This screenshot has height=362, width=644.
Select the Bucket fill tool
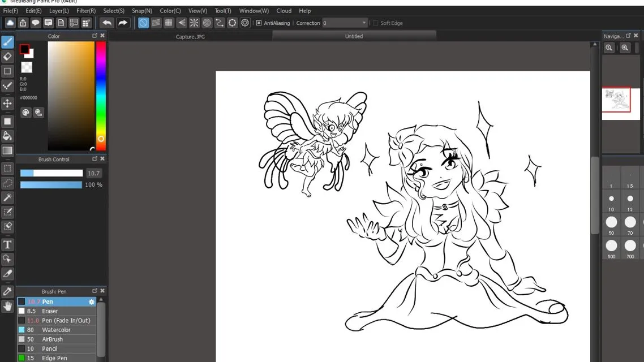[x=7, y=136]
